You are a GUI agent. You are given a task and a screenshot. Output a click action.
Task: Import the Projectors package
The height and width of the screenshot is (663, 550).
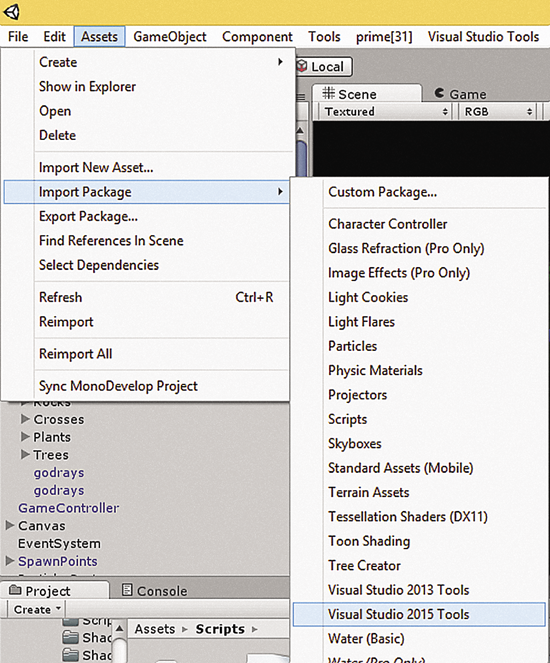[x=419, y=395]
